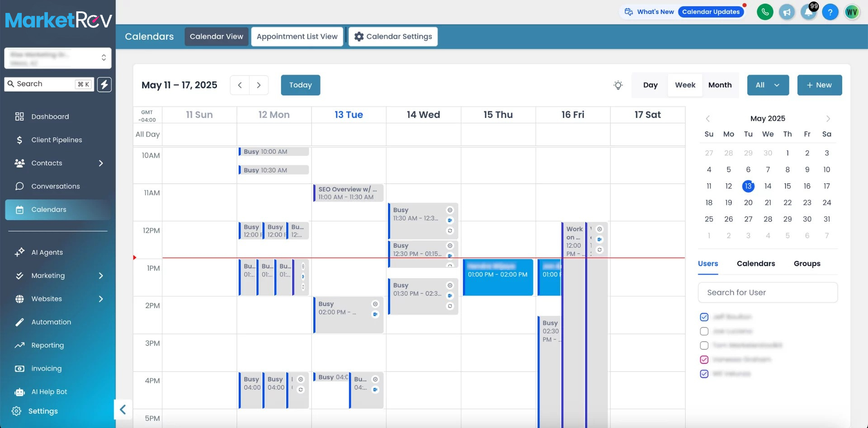Select date 20 in the mini calendar
The width and height of the screenshot is (868, 428).
point(748,203)
